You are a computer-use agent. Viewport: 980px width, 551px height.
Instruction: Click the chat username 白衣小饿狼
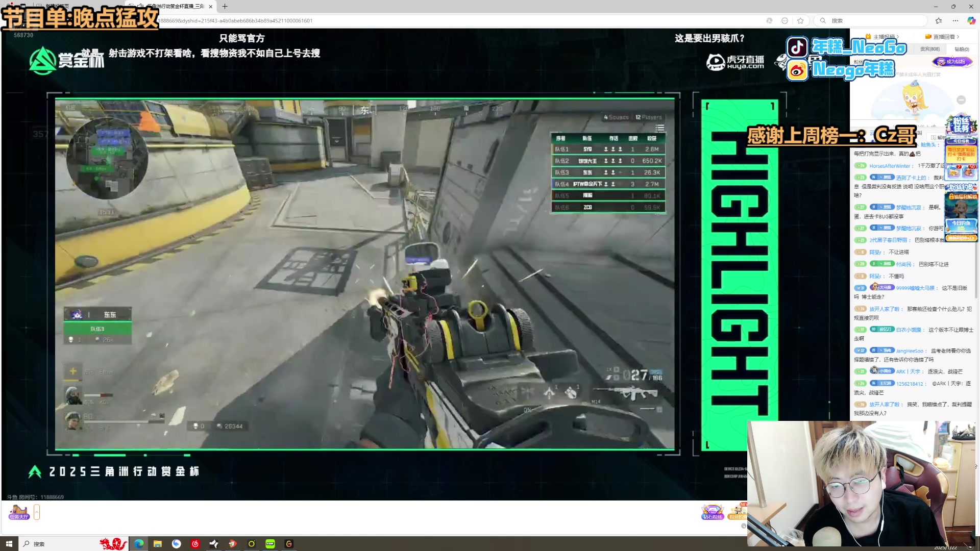pos(909,330)
